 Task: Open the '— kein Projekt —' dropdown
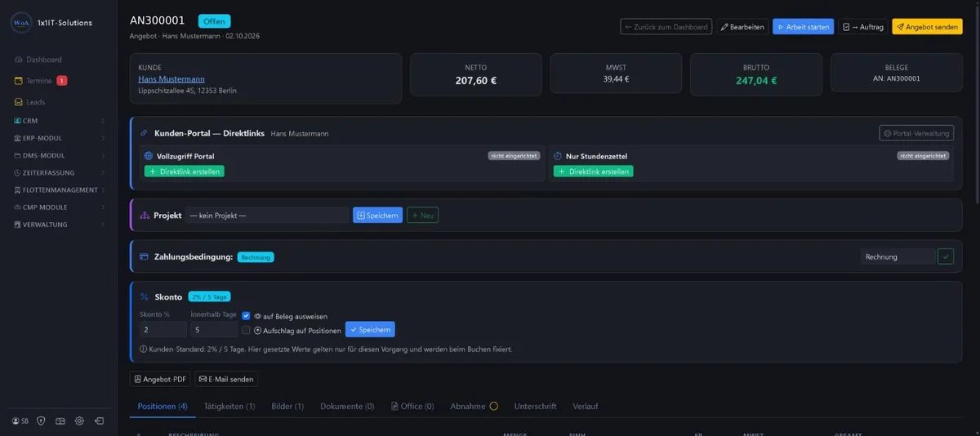[267, 216]
